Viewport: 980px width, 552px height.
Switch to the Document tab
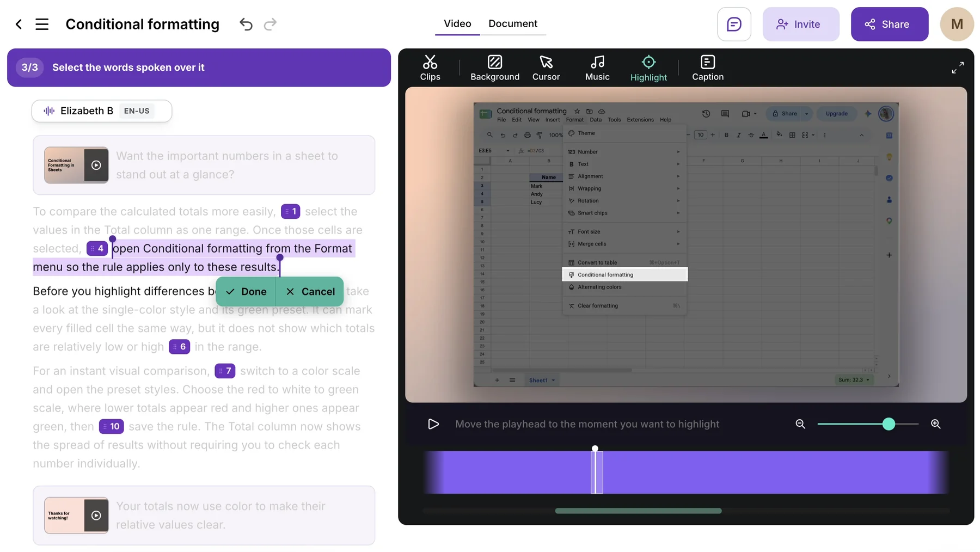click(x=513, y=23)
